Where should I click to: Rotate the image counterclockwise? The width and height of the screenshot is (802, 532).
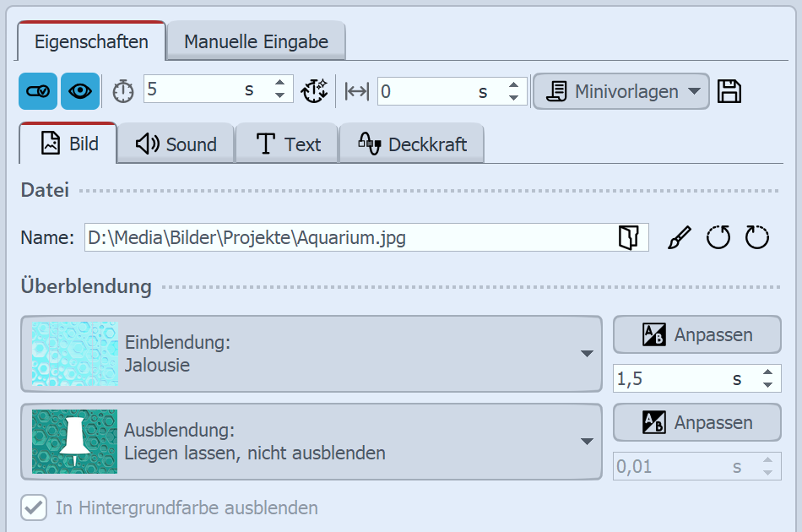(718, 237)
